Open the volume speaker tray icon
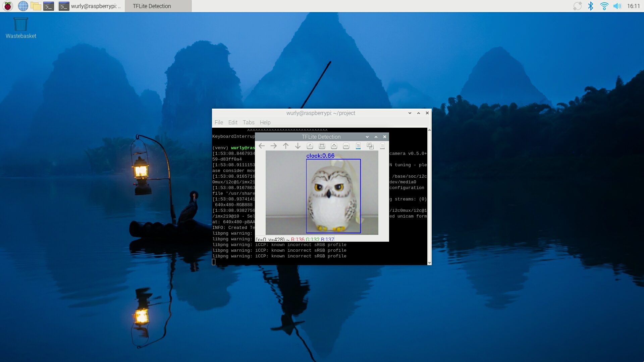 point(617,6)
